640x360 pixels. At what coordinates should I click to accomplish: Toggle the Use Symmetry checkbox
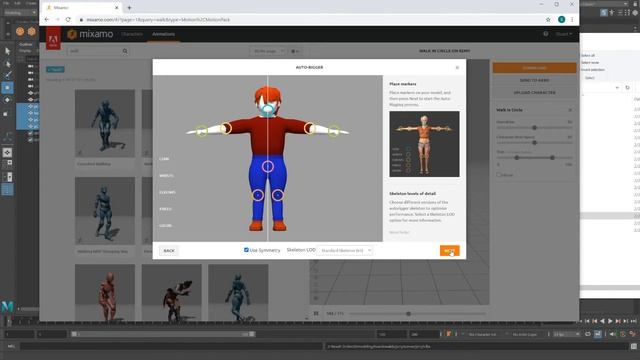[x=246, y=250]
